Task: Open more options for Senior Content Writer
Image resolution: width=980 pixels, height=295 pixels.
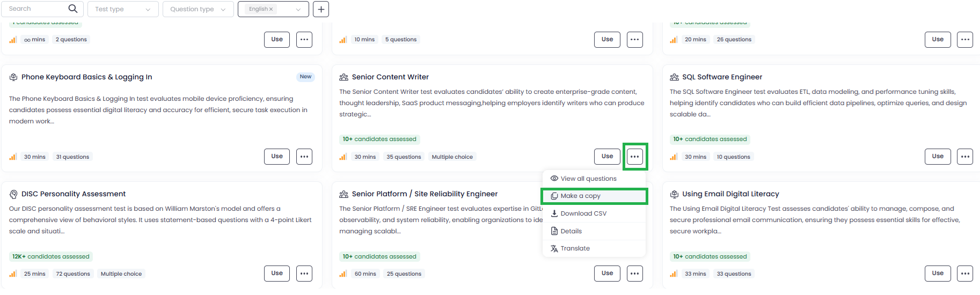Action: point(635,157)
